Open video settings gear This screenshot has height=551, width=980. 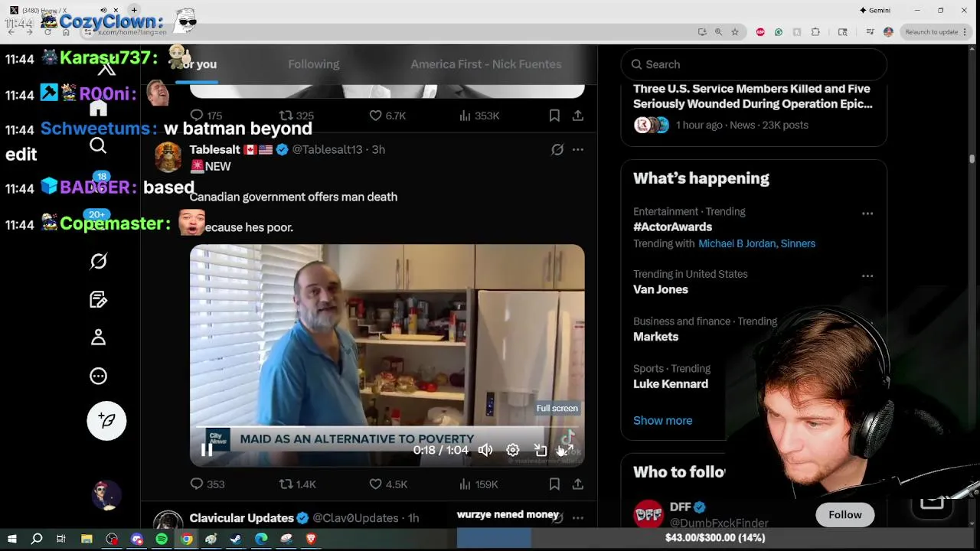[513, 451]
